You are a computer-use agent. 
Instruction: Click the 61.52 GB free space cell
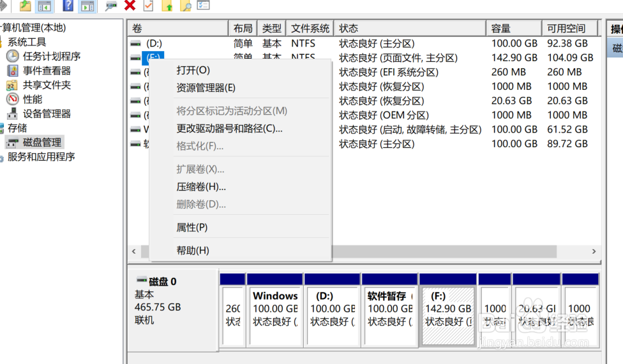(567, 129)
